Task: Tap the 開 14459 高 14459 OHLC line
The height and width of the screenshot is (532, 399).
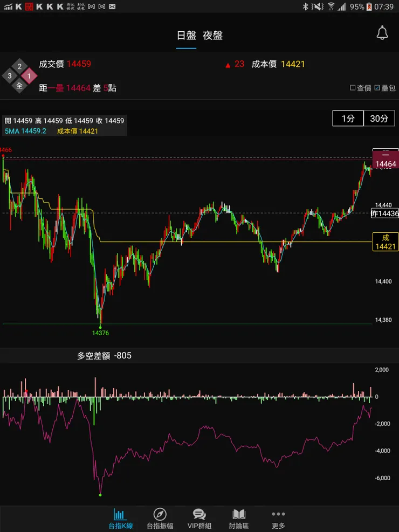Action: (x=65, y=121)
